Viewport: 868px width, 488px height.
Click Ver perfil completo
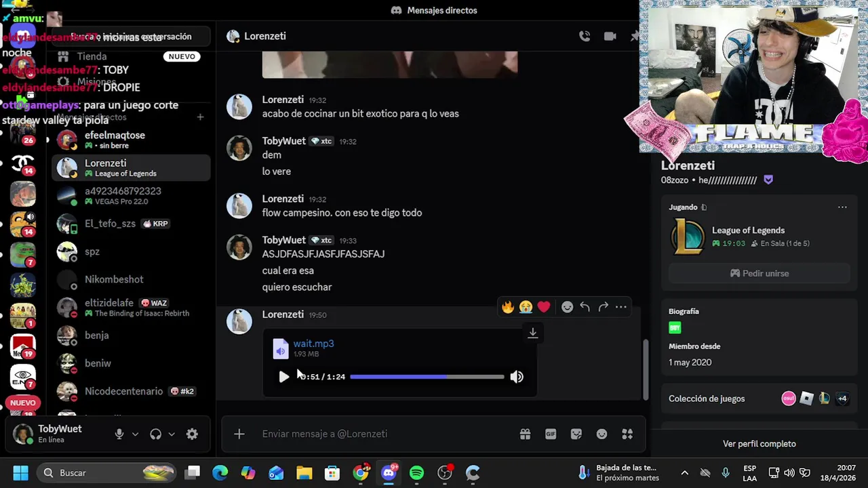(759, 444)
